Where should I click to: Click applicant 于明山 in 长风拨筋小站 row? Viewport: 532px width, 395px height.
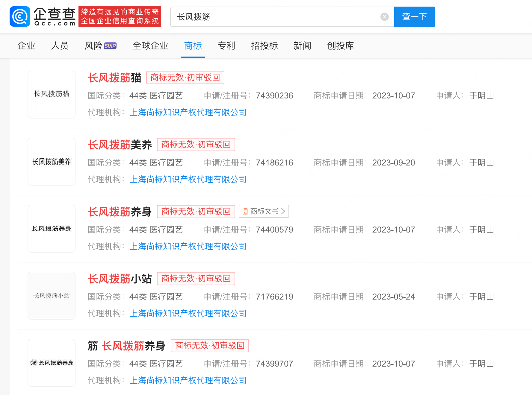point(482,297)
